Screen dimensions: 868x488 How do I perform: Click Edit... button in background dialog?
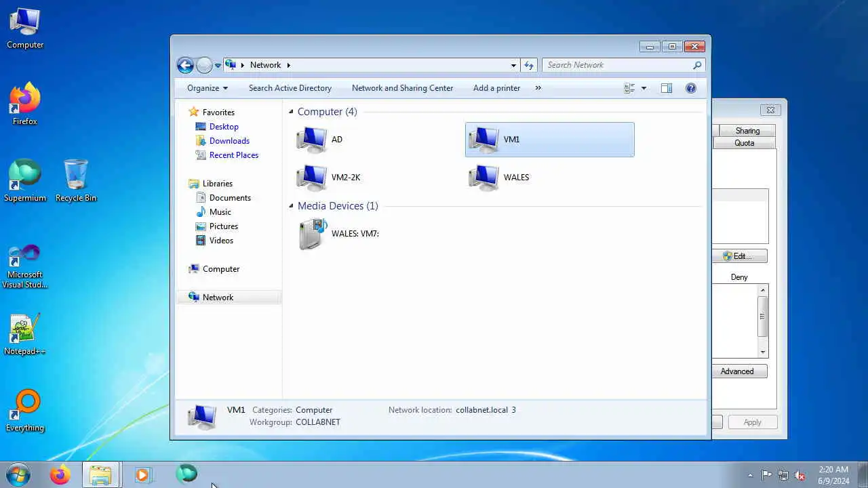tap(739, 256)
